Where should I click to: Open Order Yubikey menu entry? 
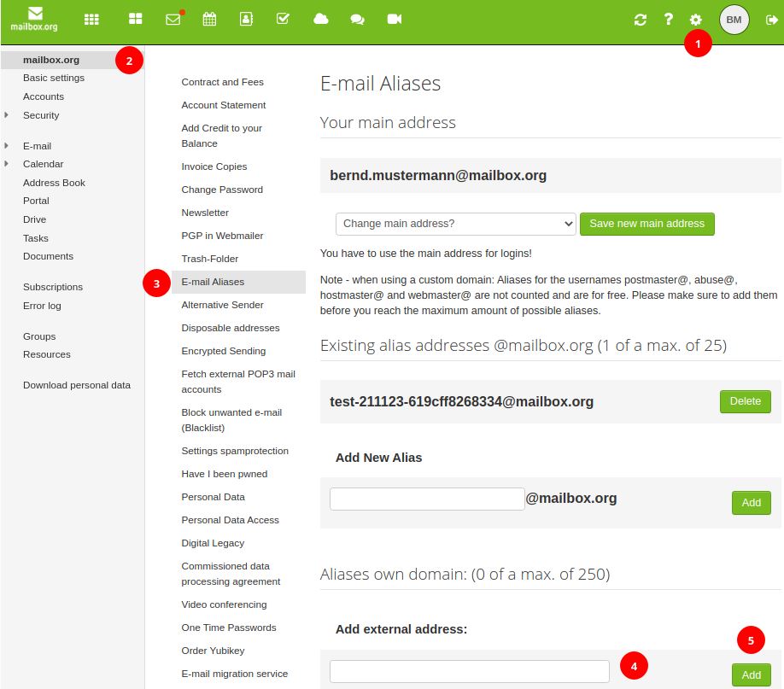coord(213,651)
